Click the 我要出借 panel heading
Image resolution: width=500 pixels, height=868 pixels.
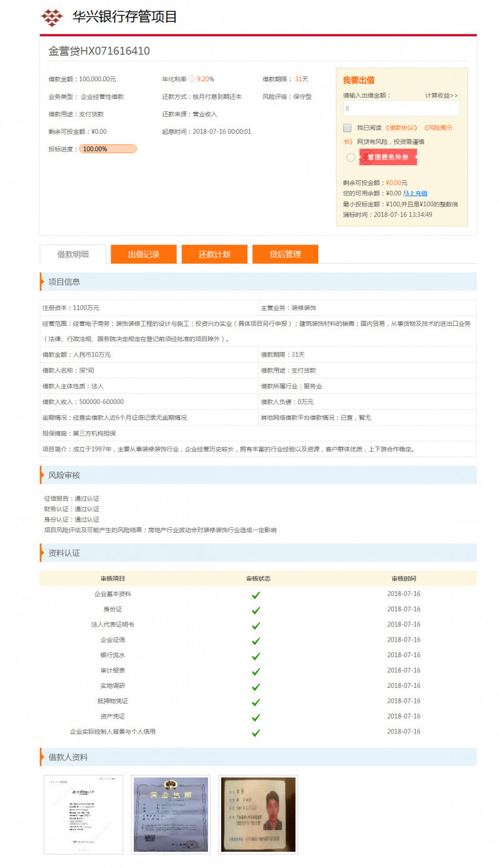pos(359,80)
